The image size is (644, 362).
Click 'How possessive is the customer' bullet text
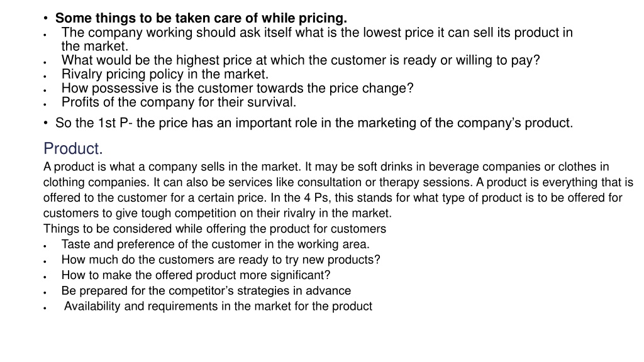click(x=237, y=88)
